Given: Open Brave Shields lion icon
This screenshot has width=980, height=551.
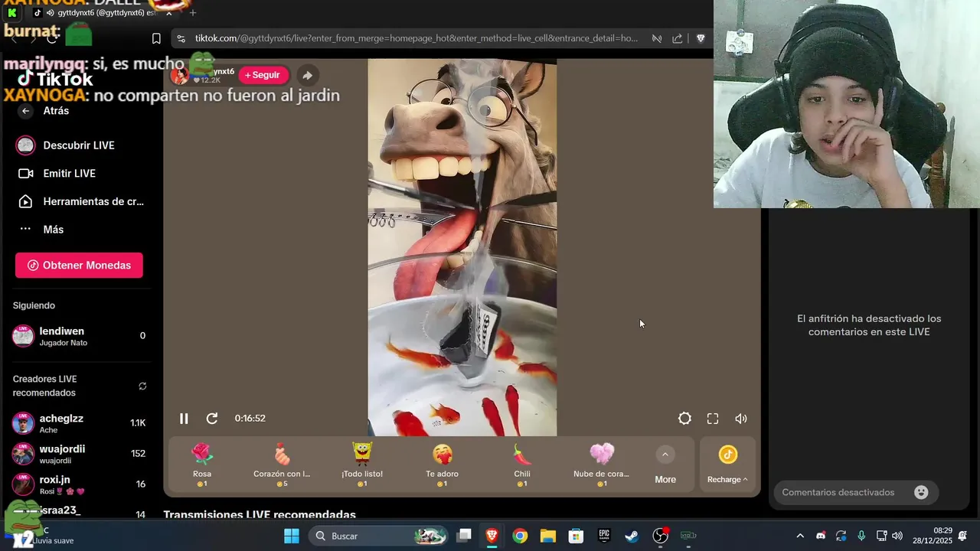Looking at the screenshot, I should (x=700, y=38).
